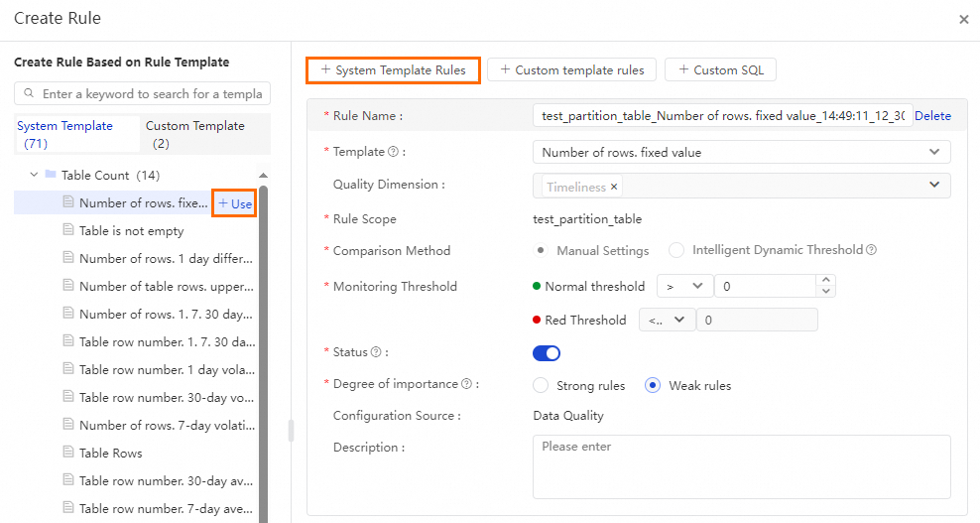Image resolution: width=980 pixels, height=523 pixels.
Task: Click the Intelligent Dynamic Threshold help icon
Action: point(871,250)
